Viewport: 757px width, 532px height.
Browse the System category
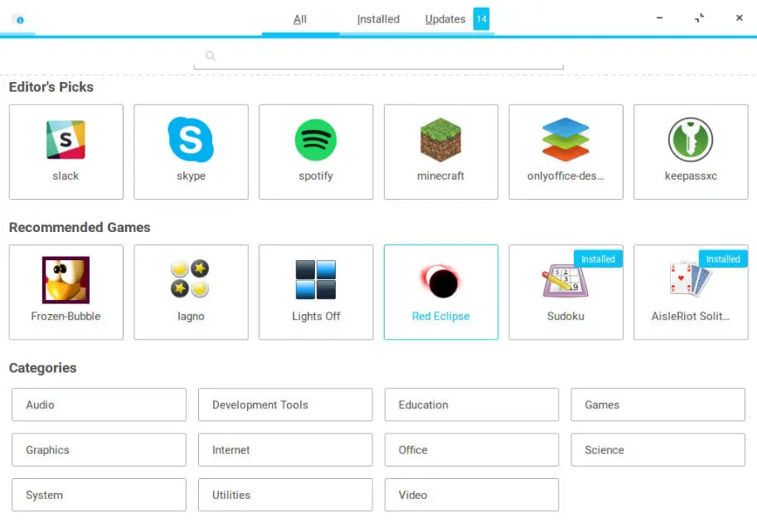(x=99, y=495)
